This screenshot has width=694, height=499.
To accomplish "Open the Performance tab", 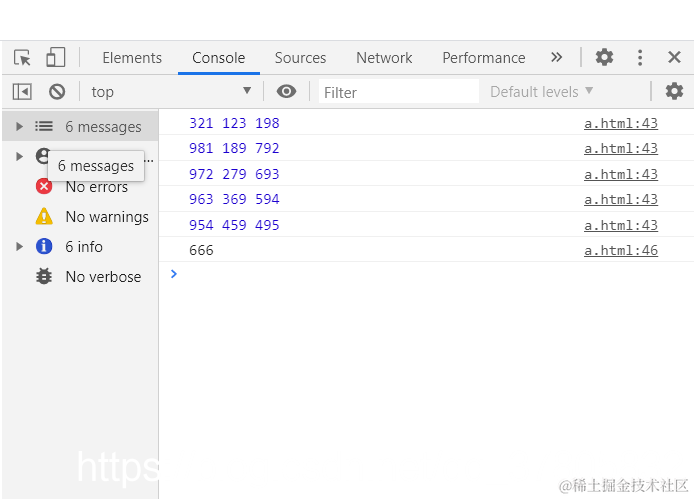I will point(484,58).
